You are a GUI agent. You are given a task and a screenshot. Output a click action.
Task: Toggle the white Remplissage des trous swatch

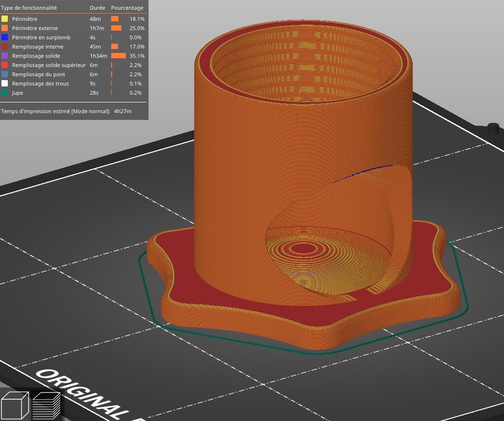[x=4, y=84]
